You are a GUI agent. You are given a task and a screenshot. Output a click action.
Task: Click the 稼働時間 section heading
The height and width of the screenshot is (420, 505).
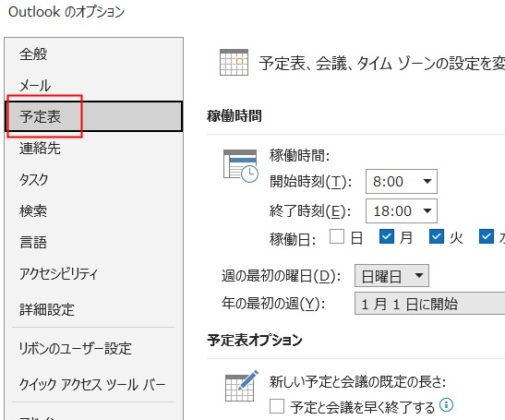[x=234, y=115]
